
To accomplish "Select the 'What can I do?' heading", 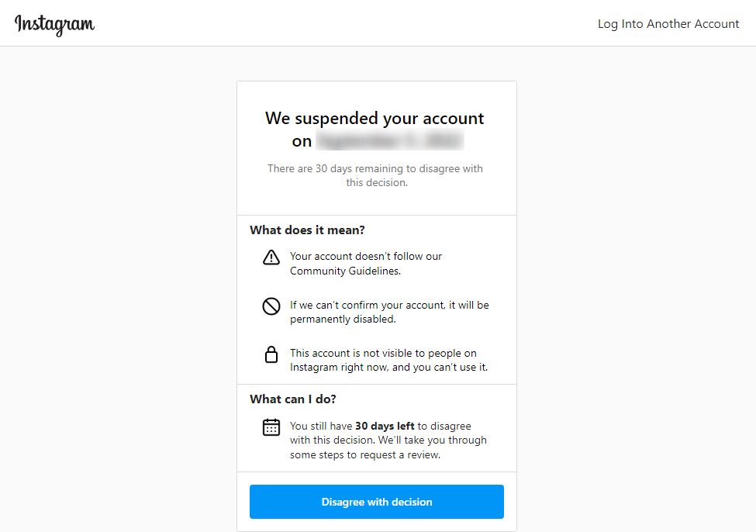I will 292,399.
